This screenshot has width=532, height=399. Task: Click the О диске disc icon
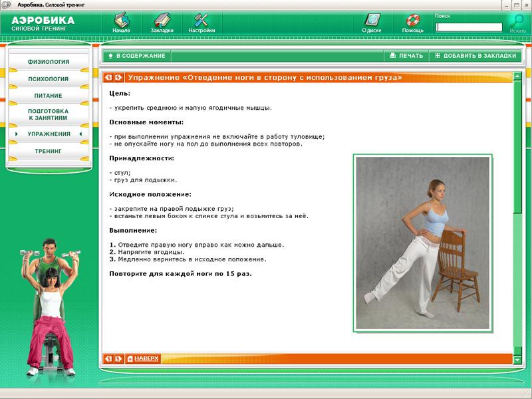click(371, 20)
